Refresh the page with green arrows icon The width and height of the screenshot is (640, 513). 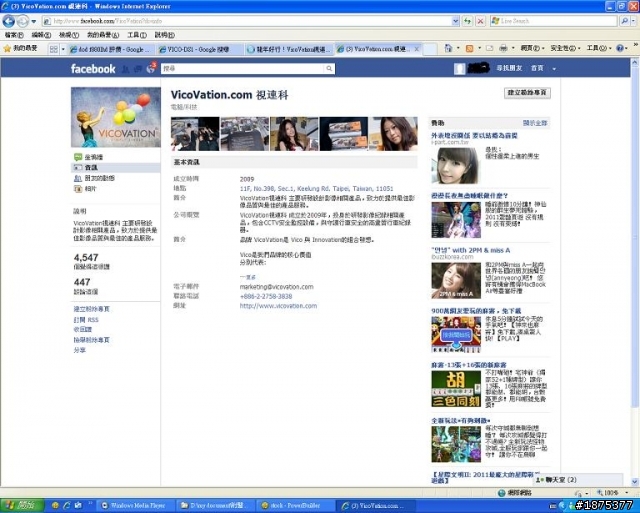[x=467, y=21]
